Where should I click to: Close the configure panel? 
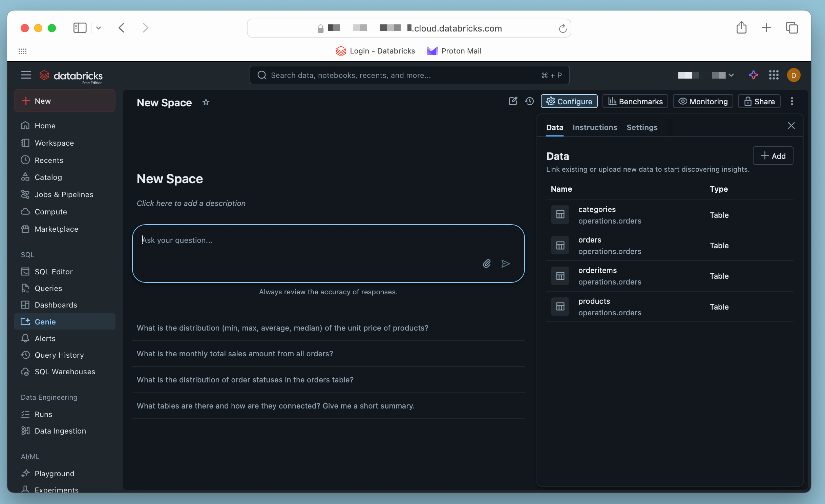point(791,126)
